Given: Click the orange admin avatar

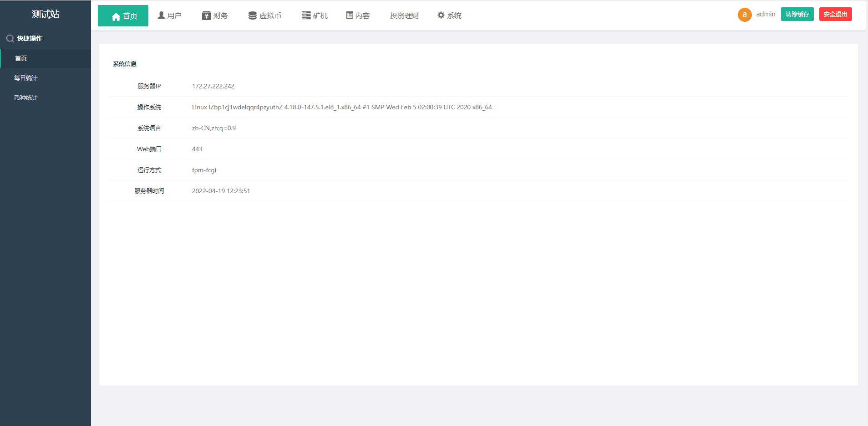Looking at the screenshot, I should coord(744,15).
